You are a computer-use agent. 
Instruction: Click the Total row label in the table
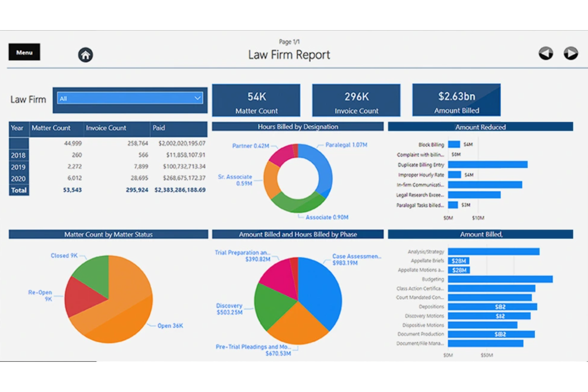[19, 190]
